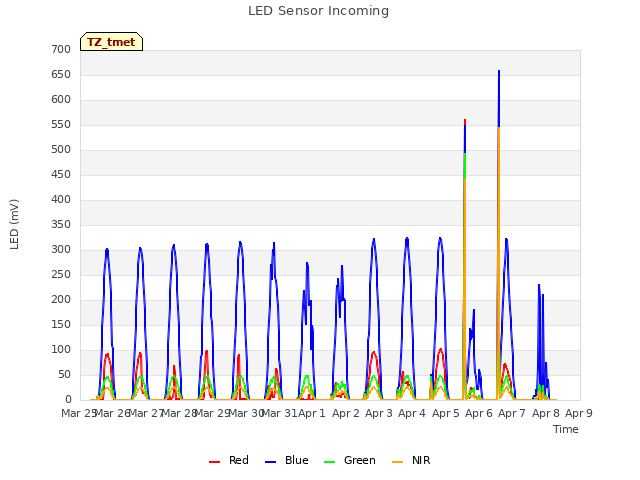Click the Apr 9 x-axis tick label
Screen dimensions: 640x480
578,413
